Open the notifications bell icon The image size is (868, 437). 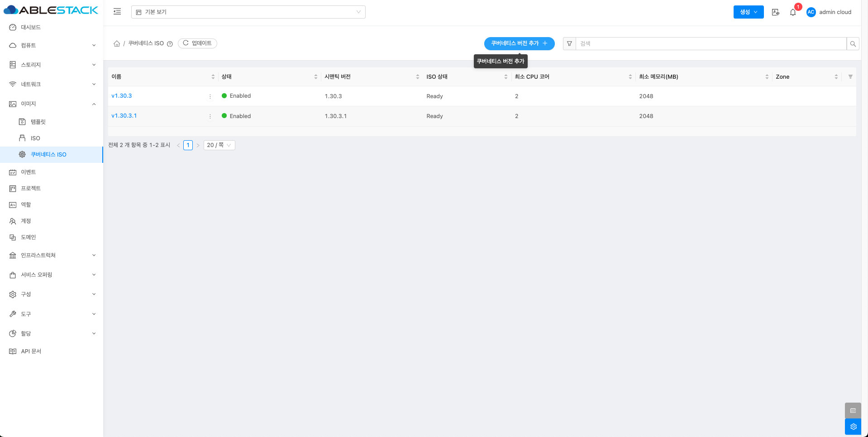[793, 12]
